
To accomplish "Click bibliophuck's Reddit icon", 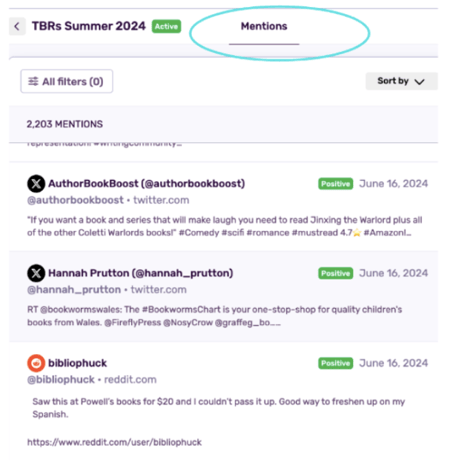I will click(36, 363).
